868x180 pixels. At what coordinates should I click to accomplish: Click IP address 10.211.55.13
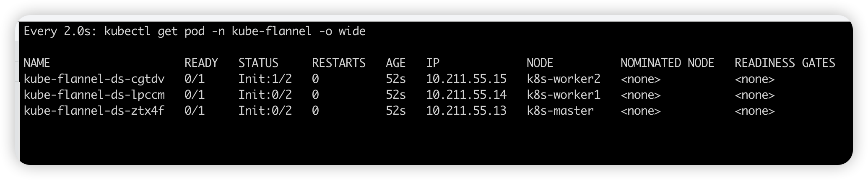click(466, 111)
